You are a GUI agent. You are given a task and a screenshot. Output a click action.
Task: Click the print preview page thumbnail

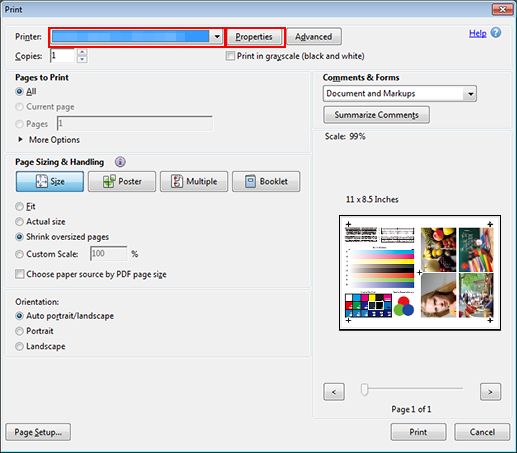tap(420, 273)
